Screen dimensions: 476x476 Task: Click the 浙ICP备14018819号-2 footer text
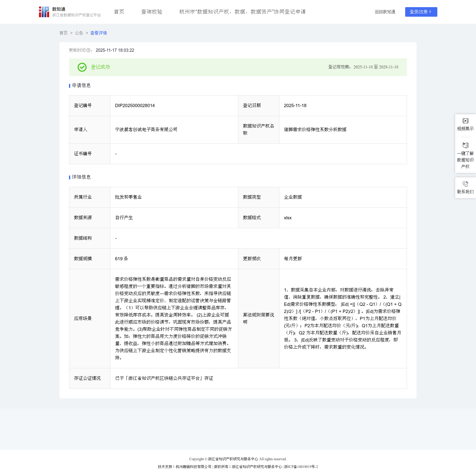point(301,467)
